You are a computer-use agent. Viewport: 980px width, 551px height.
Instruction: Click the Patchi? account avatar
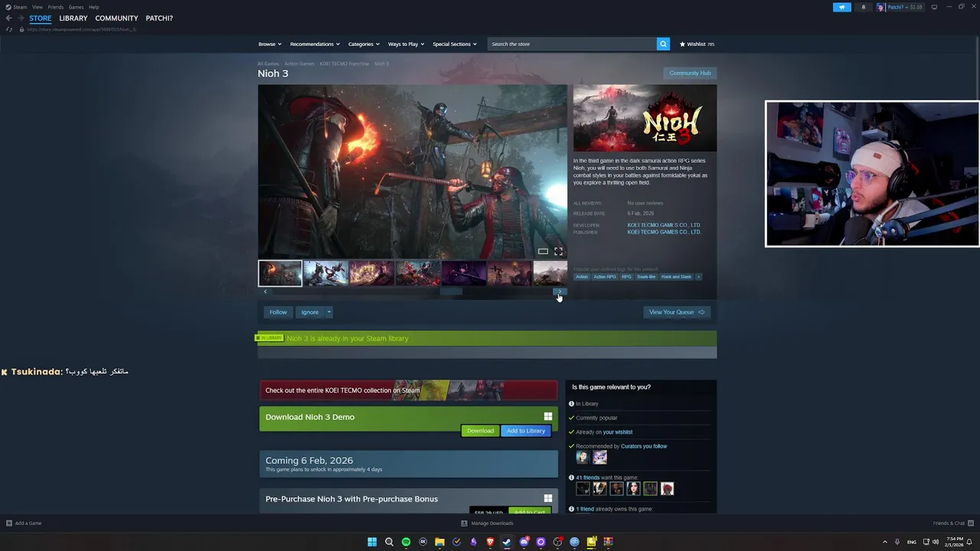[x=880, y=7]
